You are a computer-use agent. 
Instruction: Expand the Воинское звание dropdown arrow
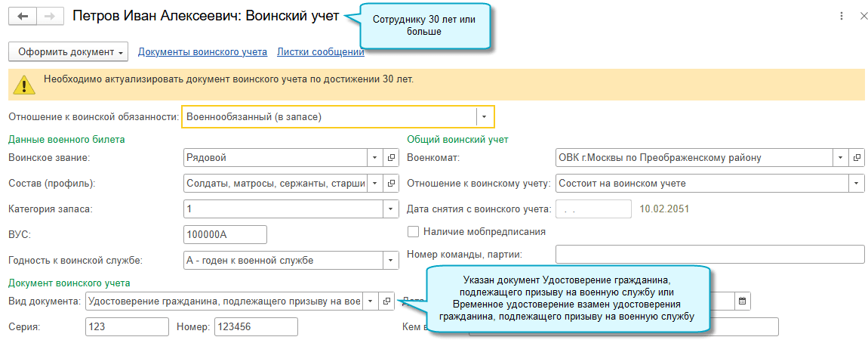(x=375, y=158)
